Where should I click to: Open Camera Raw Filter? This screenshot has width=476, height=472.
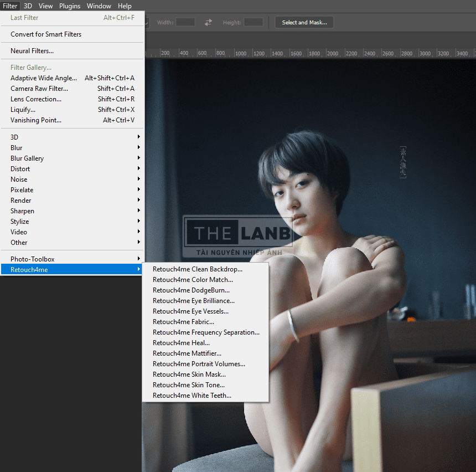point(73,89)
